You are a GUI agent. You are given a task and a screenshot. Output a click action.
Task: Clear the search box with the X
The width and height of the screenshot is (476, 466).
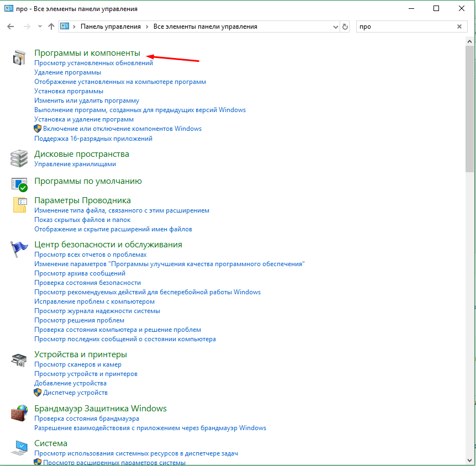tap(459, 27)
